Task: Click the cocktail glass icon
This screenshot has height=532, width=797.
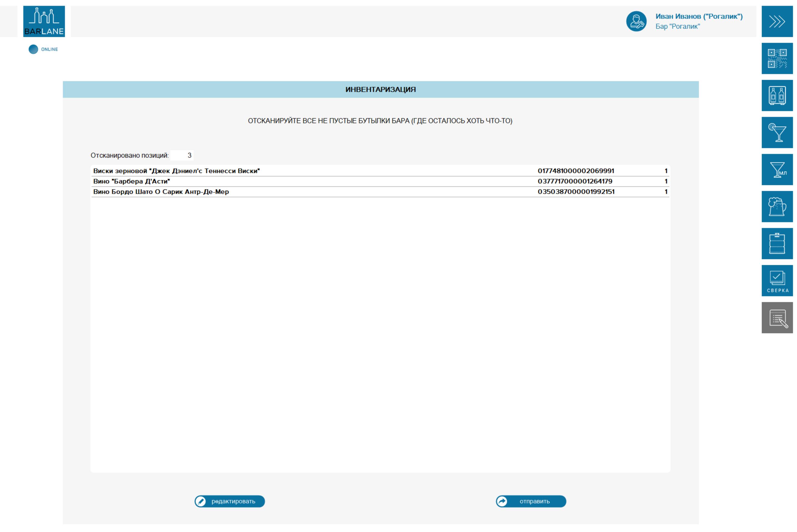Action: point(777,132)
